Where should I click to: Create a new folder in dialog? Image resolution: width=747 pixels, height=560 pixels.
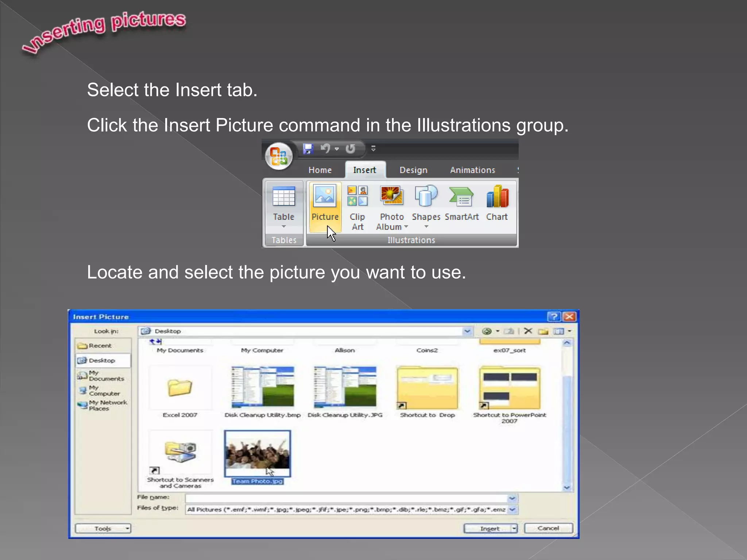pos(543,331)
